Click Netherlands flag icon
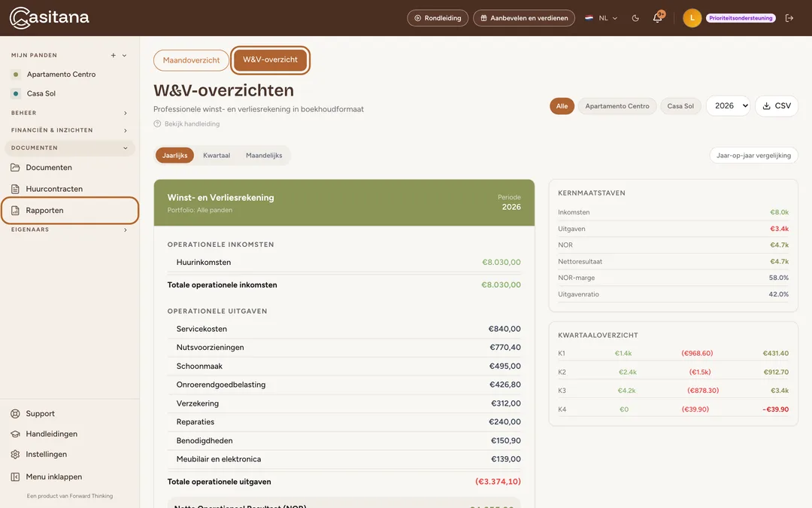812x508 pixels. click(589, 18)
